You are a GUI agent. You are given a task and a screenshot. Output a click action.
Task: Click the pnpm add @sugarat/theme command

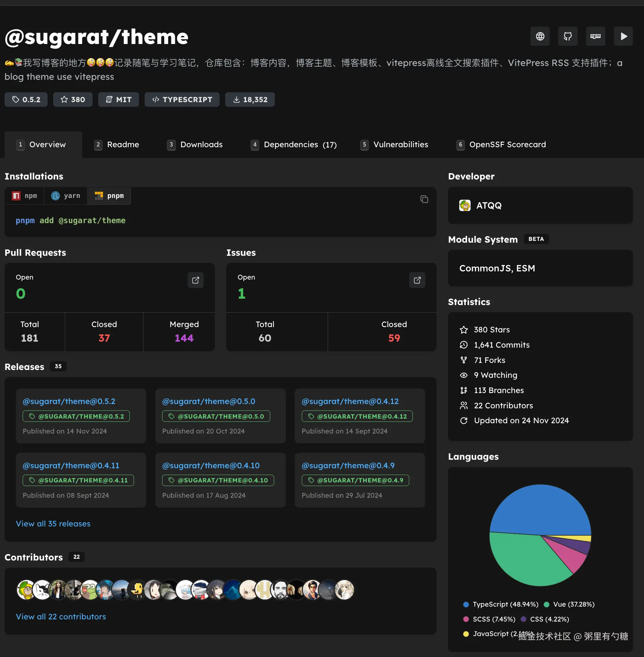[71, 221]
